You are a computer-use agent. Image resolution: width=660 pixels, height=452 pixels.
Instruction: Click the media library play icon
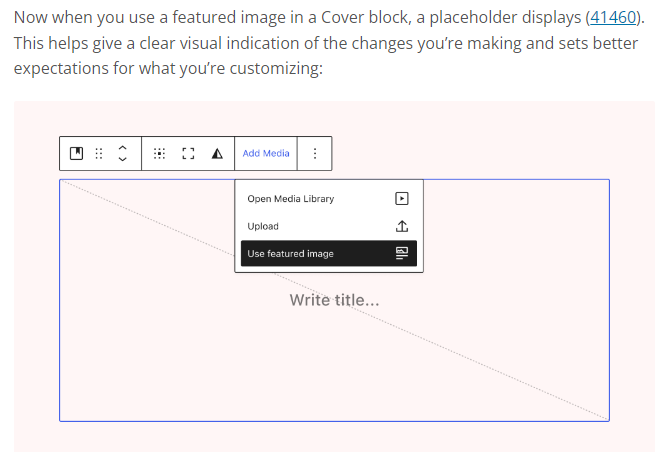click(402, 198)
